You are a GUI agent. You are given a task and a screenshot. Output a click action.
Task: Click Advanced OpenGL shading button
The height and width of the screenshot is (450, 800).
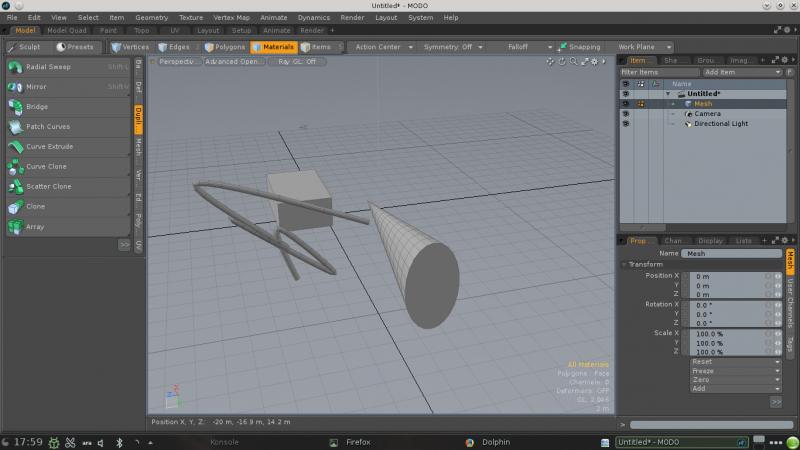[234, 62]
